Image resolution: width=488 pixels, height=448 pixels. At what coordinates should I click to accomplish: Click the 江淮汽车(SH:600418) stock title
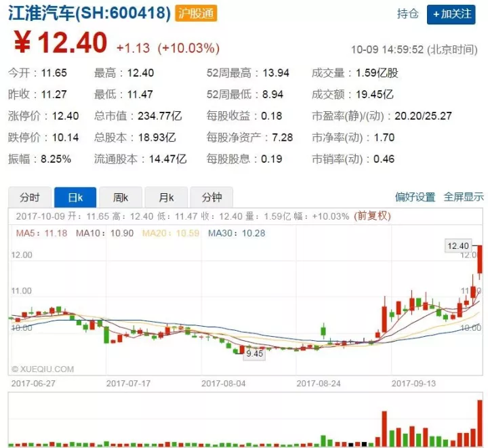pos(89,14)
